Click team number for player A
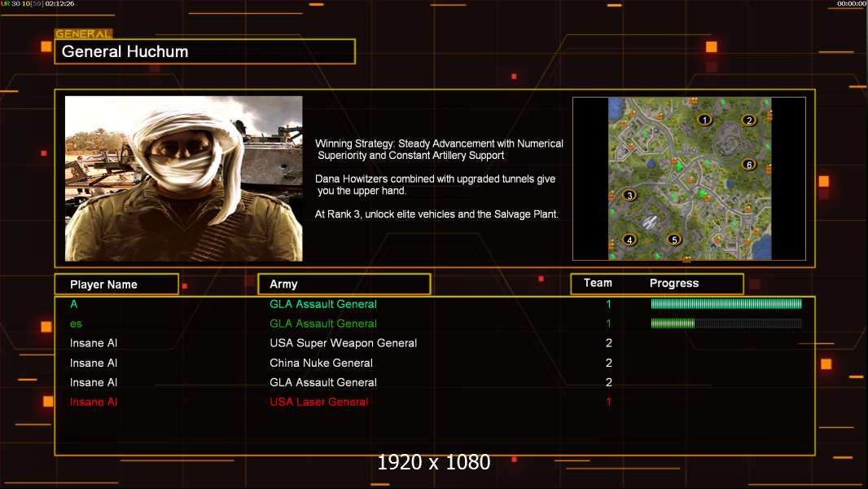The width and height of the screenshot is (868, 489). 608,304
